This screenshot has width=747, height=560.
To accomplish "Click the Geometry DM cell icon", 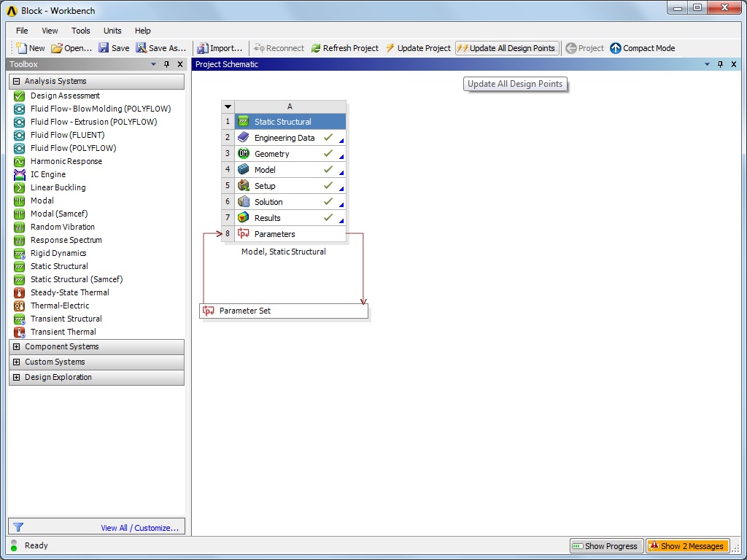I will [x=244, y=153].
